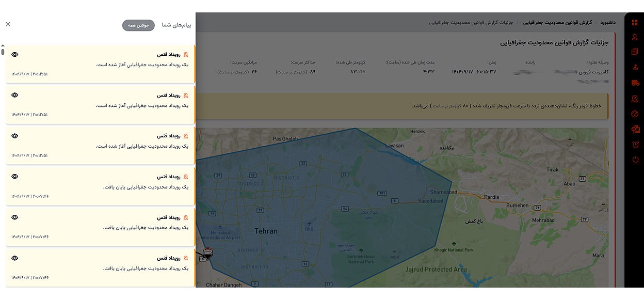This screenshot has width=644, height=300.
Task: Open the alarm clock sidebar icon
Action: (x=635, y=145)
